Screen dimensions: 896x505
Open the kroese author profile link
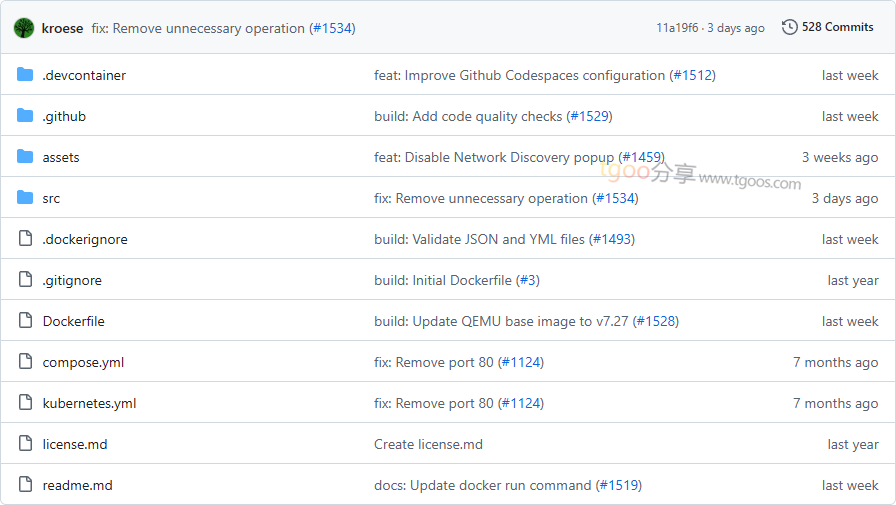coord(62,28)
